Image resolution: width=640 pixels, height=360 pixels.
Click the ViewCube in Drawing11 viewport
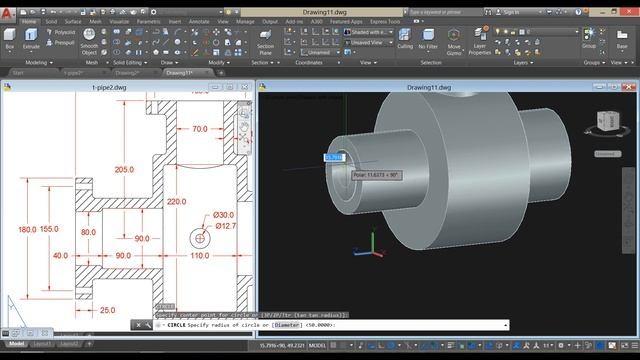coord(608,121)
